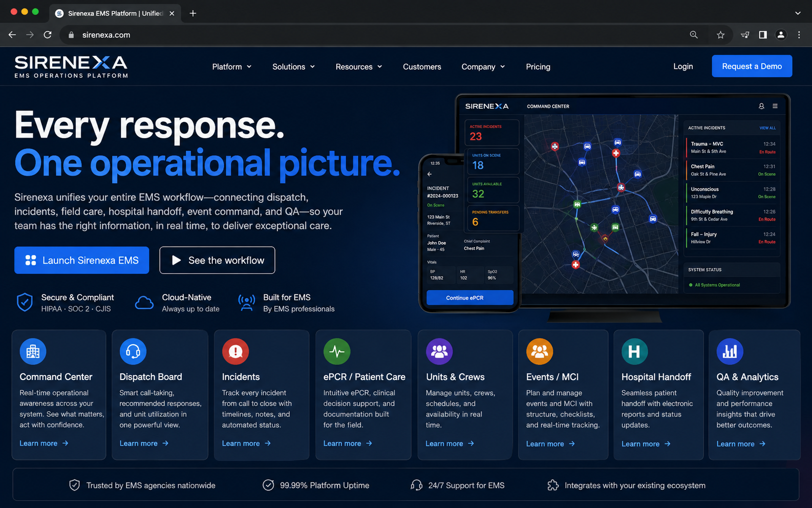Open hamburger menu in Command Center mockup
The height and width of the screenshot is (508, 812).
click(x=775, y=106)
